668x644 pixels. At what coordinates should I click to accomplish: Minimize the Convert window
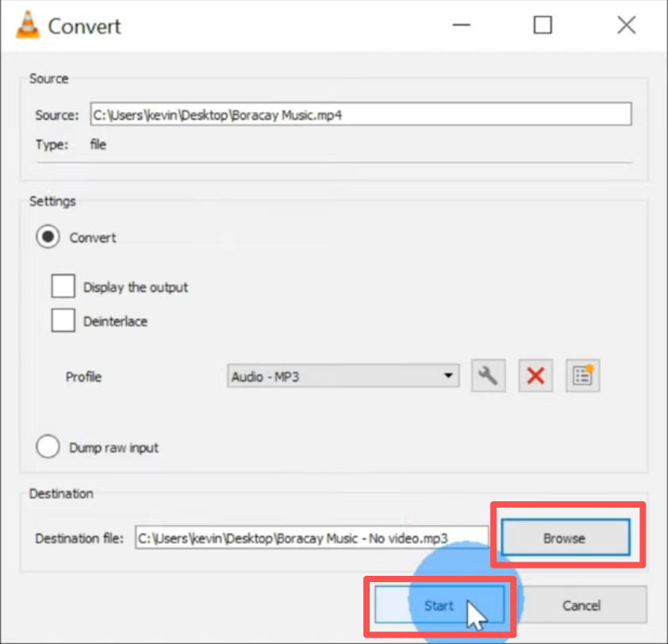[x=461, y=25]
